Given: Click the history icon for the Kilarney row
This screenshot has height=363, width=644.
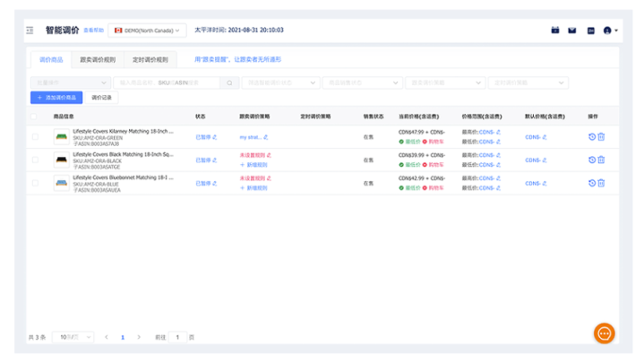Looking at the screenshot, I should pyautogui.click(x=591, y=136).
